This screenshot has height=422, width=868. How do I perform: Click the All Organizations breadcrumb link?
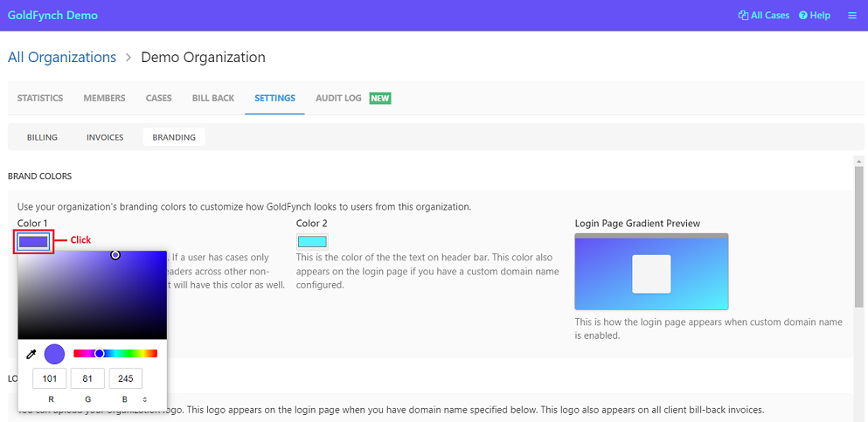(62, 58)
